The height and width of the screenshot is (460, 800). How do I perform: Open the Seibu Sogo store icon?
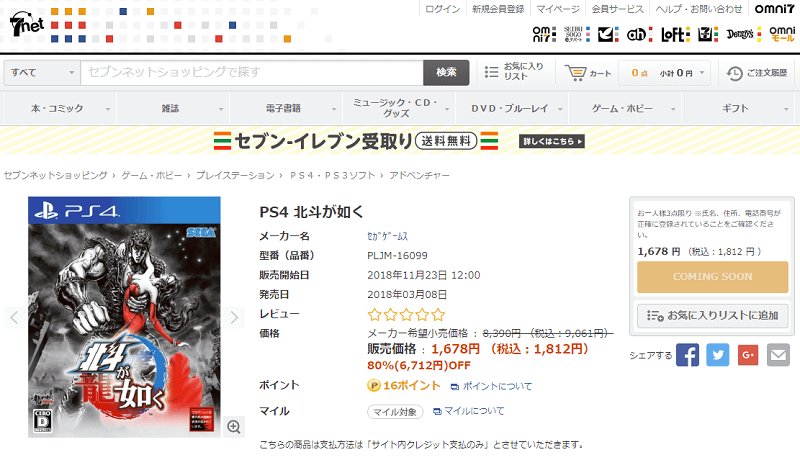tap(577, 34)
